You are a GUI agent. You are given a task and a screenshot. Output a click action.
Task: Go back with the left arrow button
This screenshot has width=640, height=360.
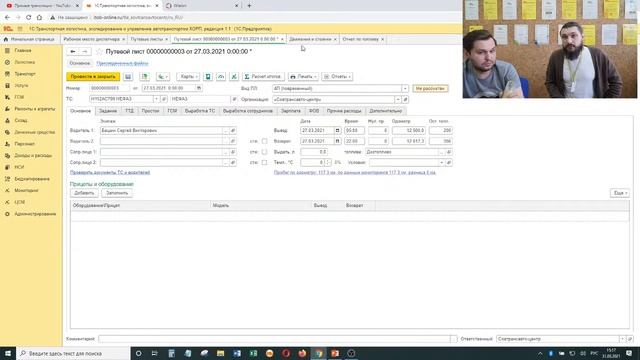73,51
